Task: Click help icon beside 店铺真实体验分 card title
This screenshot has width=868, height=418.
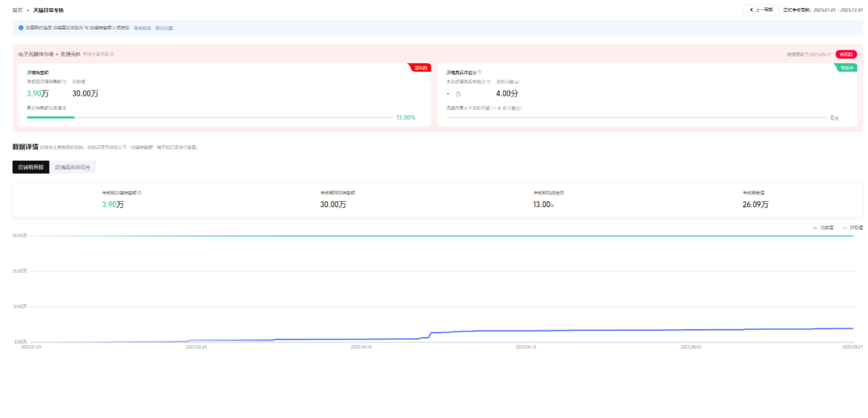Action: 479,73
